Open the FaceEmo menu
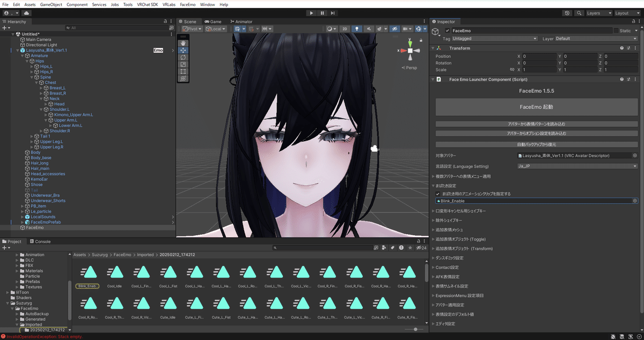This screenshot has height=340, width=644. 187,4
